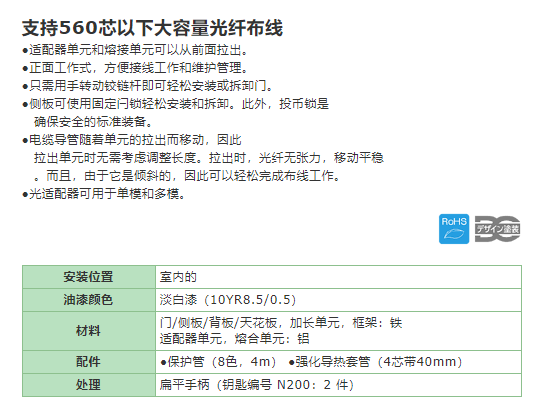
Task: Click the bullet line 光适配器可用于单模和多模
Action: [104, 194]
